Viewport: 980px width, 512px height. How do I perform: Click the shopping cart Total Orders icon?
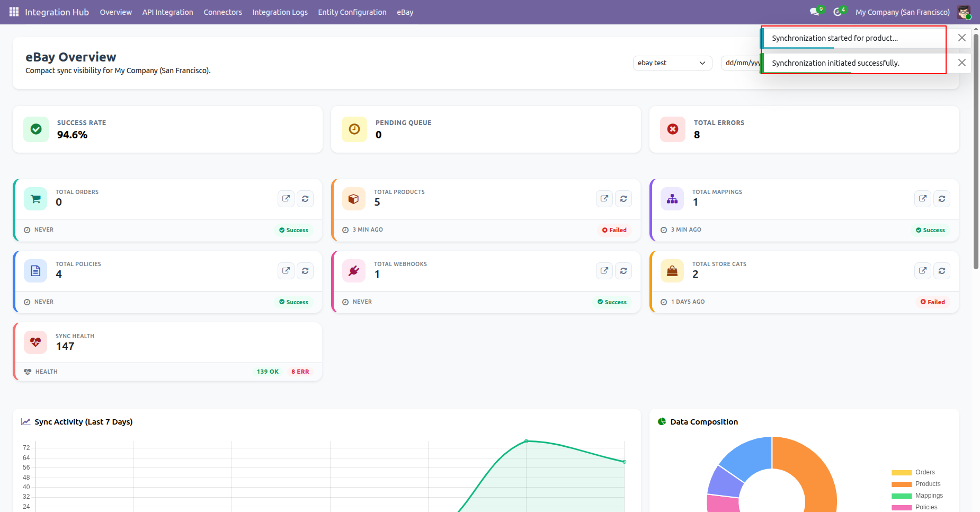click(x=35, y=199)
